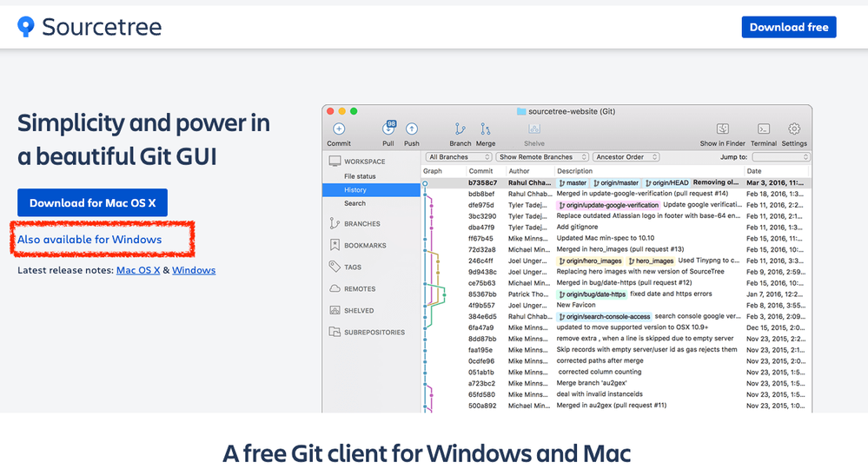
Task: Click the master branch label
Action: [573, 183]
